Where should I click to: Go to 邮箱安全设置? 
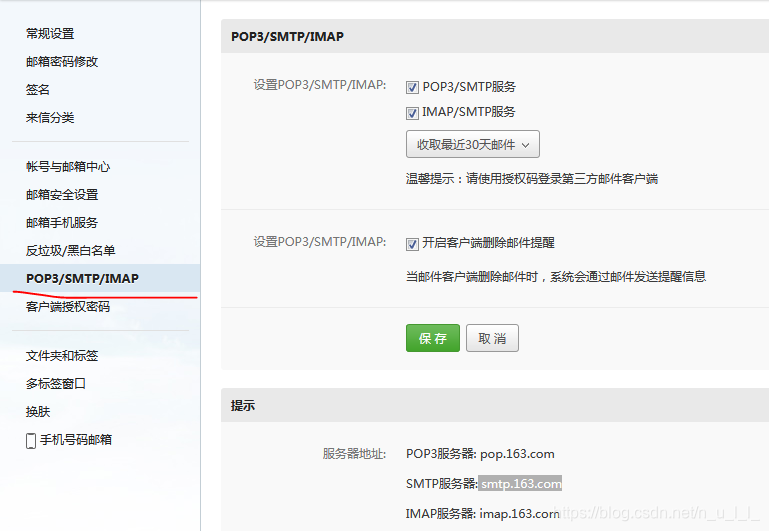coord(62,195)
